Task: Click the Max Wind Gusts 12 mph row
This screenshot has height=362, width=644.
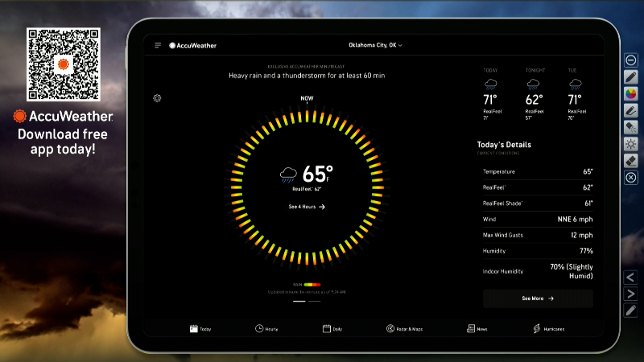Action: (538, 235)
